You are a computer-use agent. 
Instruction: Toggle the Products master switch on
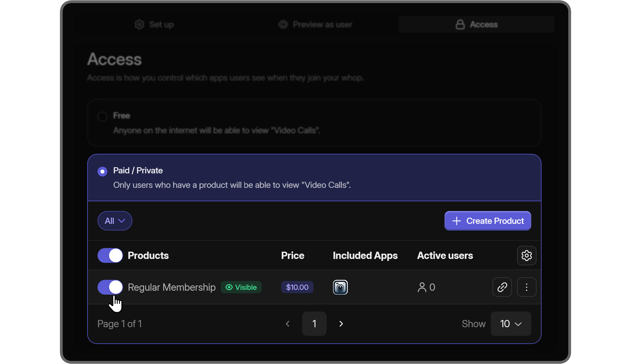tap(110, 256)
